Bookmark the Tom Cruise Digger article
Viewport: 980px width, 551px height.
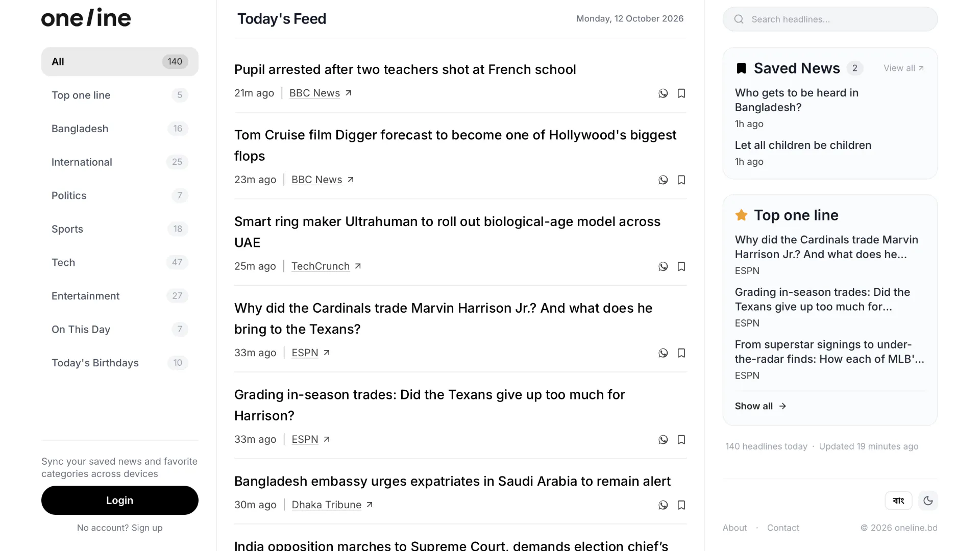coord(681,180)
